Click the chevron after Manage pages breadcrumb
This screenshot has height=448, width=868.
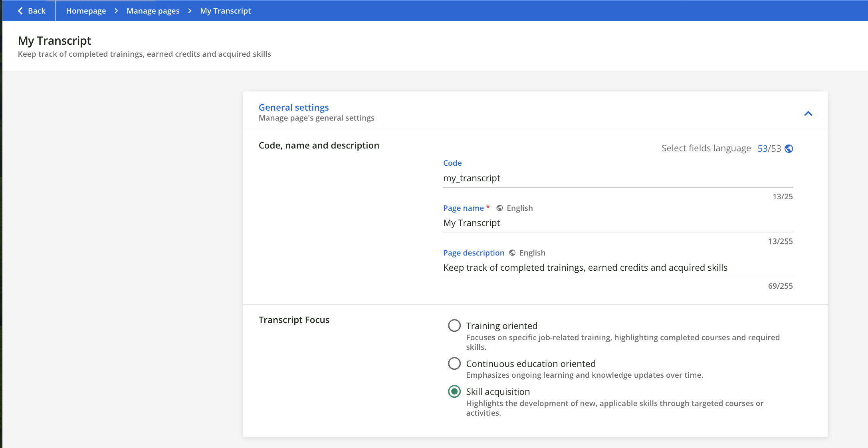pos(190,11)
